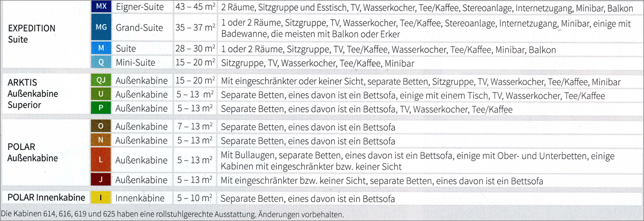Pick the light blue M suite swatch

pyautogui.click(x=101, y=49)
